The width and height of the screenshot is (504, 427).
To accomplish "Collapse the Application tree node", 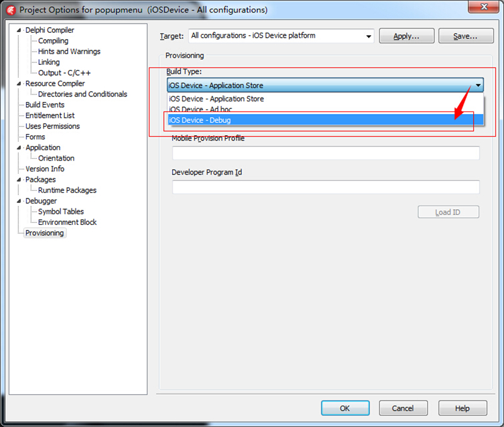I will pos(19,147).
